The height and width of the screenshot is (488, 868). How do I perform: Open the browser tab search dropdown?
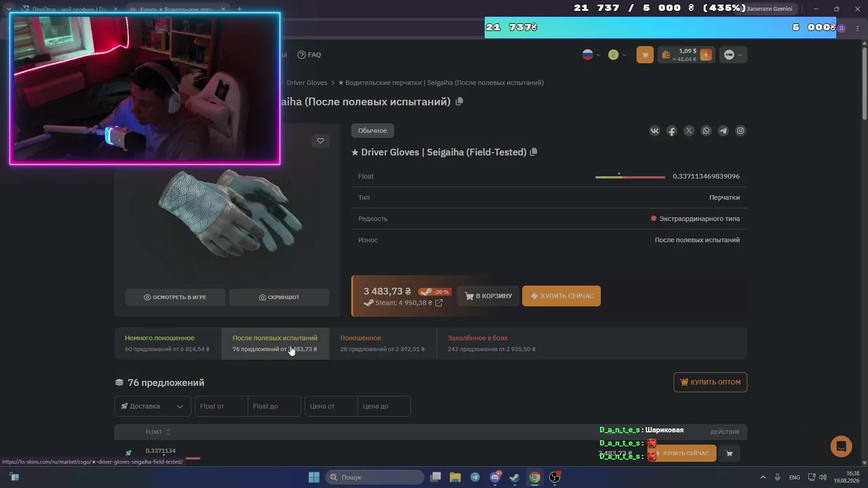(8, 9)
